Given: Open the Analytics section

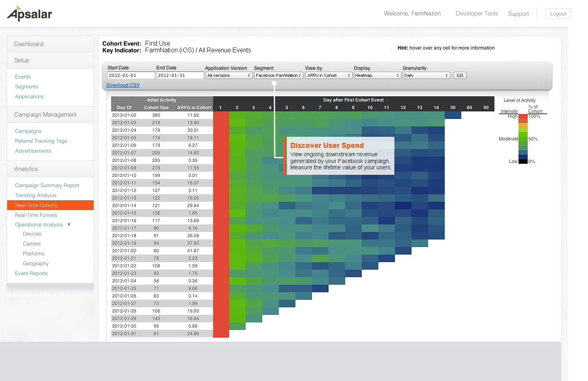Looking at the screenshot, I should click(50, 169).
